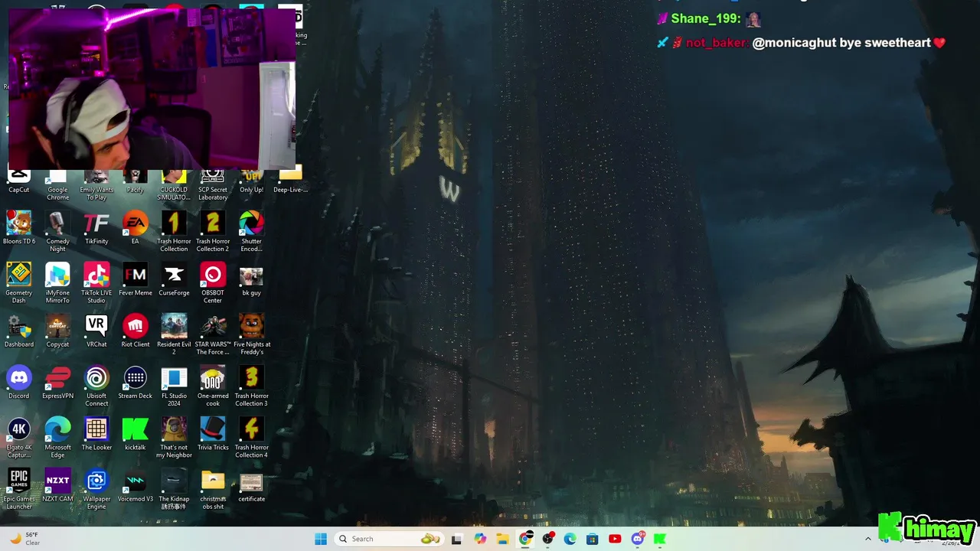Open Copilot from the taskbar
This screenshot has width=980, height=551.
pos(480,539)
